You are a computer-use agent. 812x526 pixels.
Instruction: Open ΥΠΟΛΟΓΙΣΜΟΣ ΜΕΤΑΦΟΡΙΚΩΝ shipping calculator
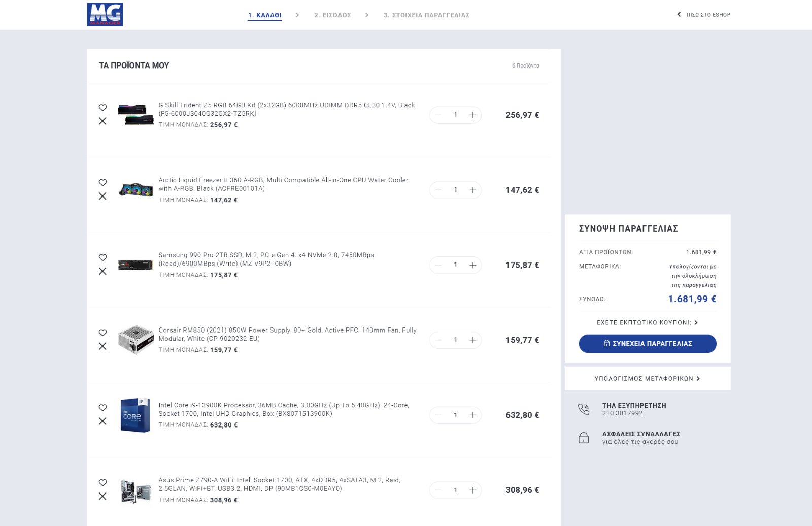pyautogui.click(x=648, y=379)
